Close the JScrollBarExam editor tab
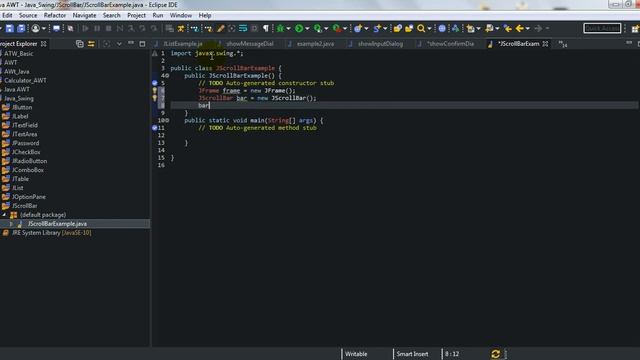 (x=545, y=44)
